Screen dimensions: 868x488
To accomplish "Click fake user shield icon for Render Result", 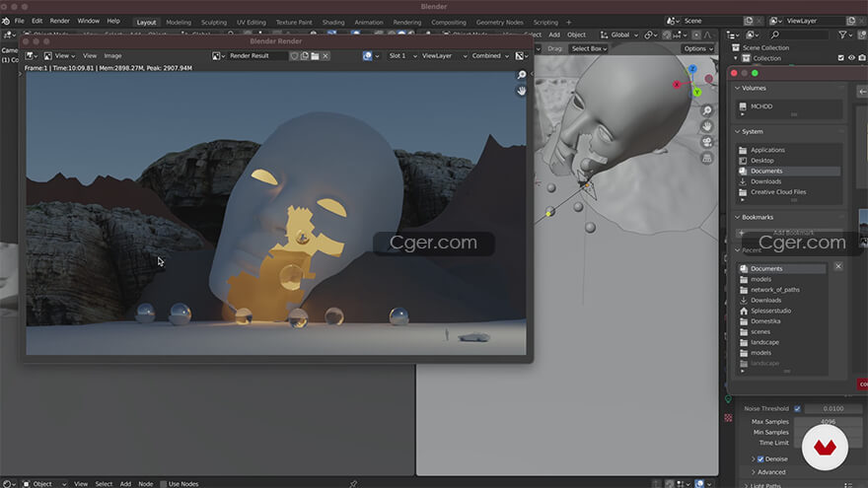I will (294, 56).
